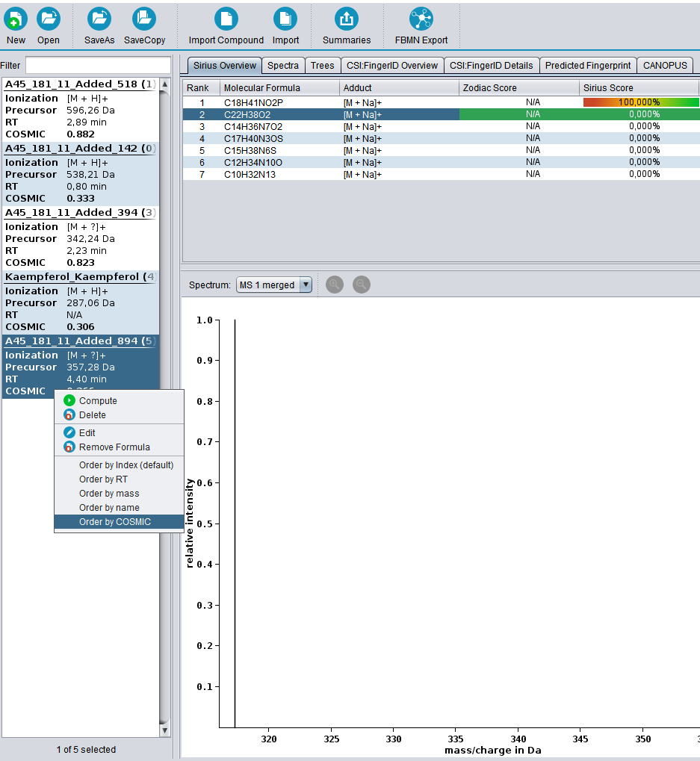Open the Spectrum MS 1 merged dropdown

[273, 285]
